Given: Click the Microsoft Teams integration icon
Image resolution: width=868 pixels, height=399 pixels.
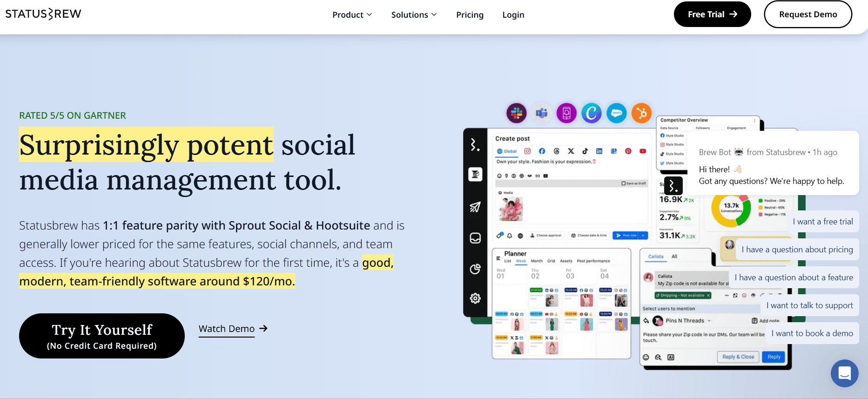Looking at the screenshot, I should click(541, 113).
